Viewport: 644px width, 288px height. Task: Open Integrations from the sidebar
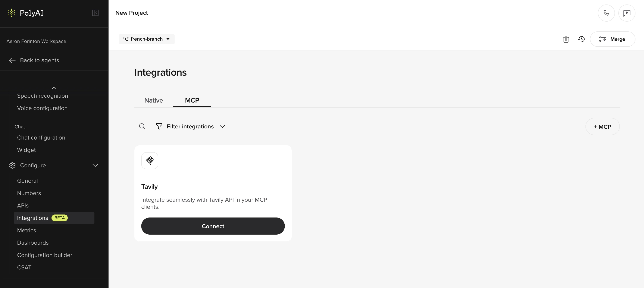click(32, 218)
